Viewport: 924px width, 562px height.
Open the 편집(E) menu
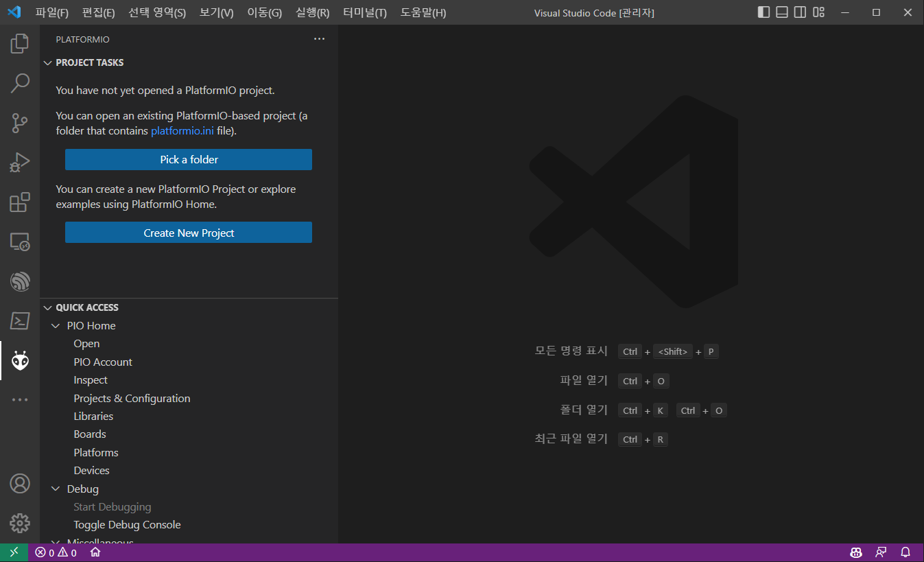tap(98, 12)
